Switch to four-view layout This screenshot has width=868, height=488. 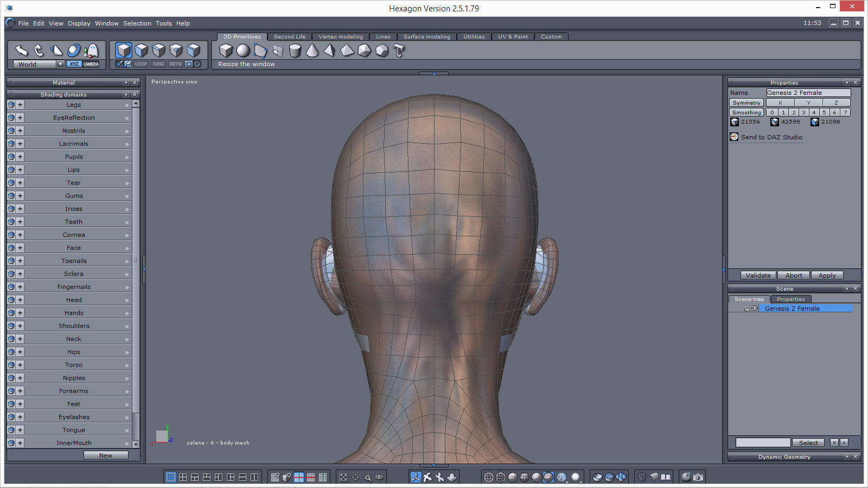183,477
